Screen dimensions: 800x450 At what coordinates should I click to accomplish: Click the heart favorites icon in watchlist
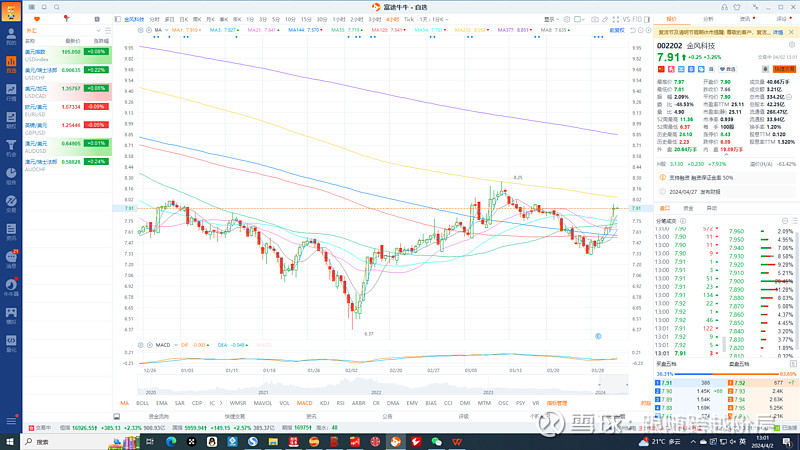pyautogui.click(x=37, y=19)
